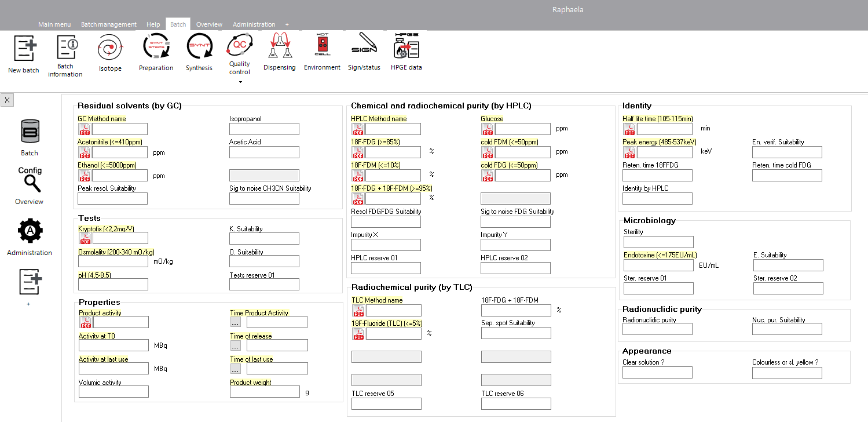Open the Help tab
The width and height of the screenshot is (868, 422).
pos(153,24)
